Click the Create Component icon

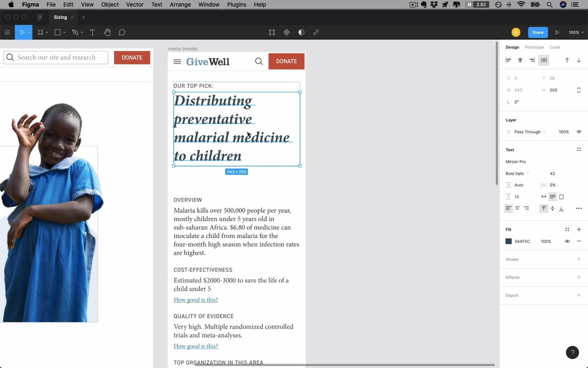click(x=287, y=32)
